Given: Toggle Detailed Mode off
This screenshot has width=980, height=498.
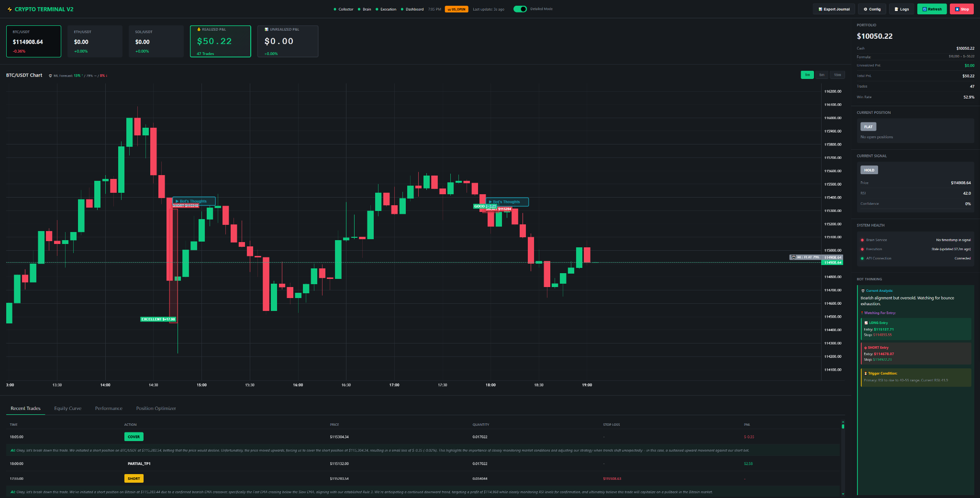Looking at the screenshot, I should pyautogui.click(x=520, y=9).
